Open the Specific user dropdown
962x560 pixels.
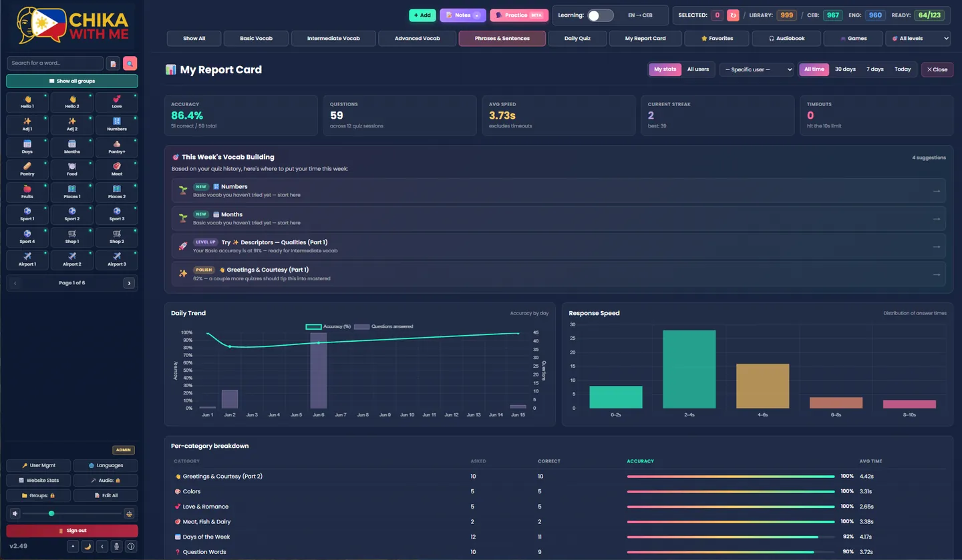pos(756,69)
